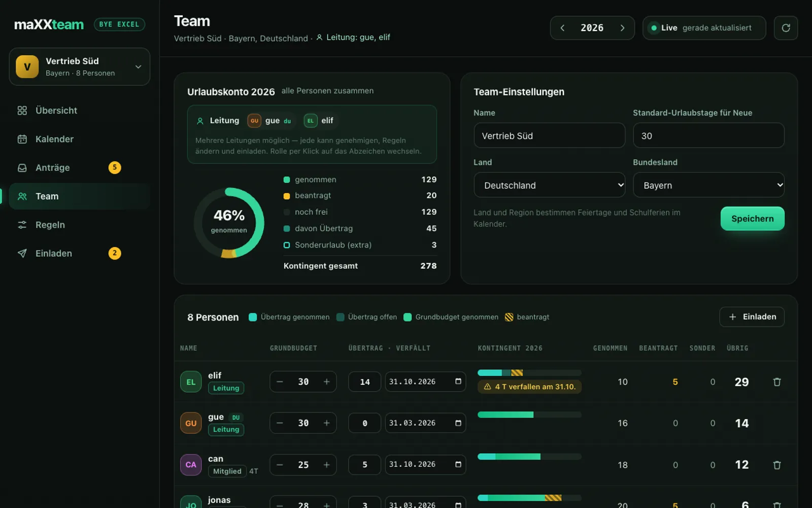Open date picker icon for elif's expiry

(458, 382)
